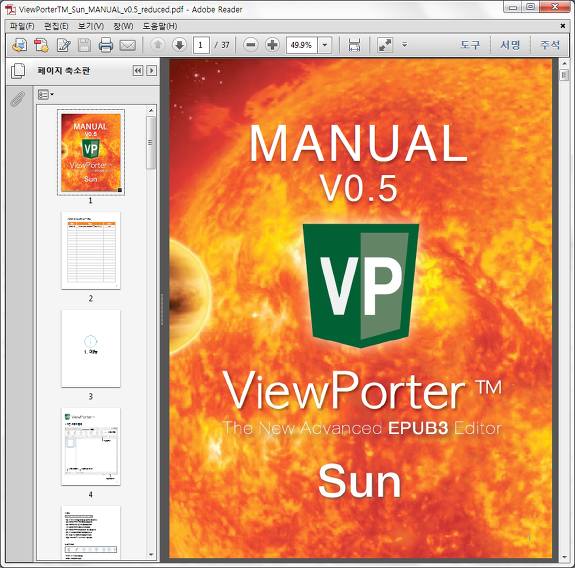Click the Create PDF online icon
Screen dimensions: 575x568
coord(19,45)
